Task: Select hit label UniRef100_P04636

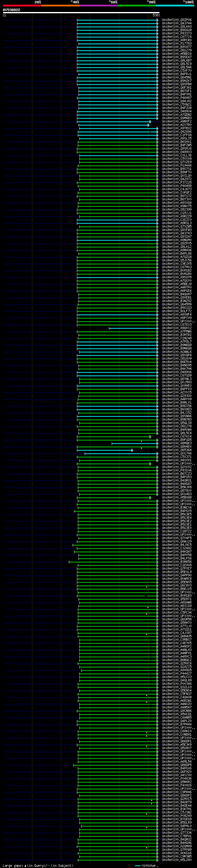Action: pos(177,779)
